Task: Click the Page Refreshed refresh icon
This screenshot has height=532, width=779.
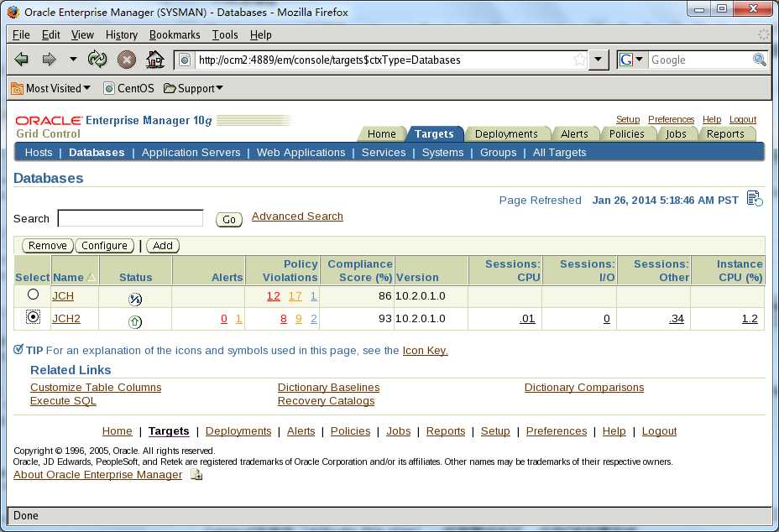Action: point(755,198)
